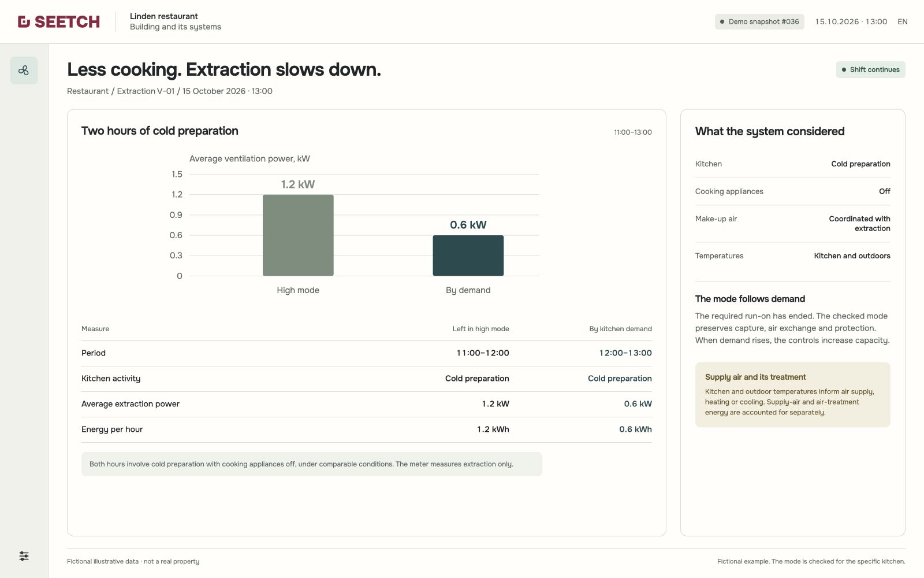Click the 0.6 kW chart value label
The image size is (924, 578).
pyautogui.click(x=468, y=225)
